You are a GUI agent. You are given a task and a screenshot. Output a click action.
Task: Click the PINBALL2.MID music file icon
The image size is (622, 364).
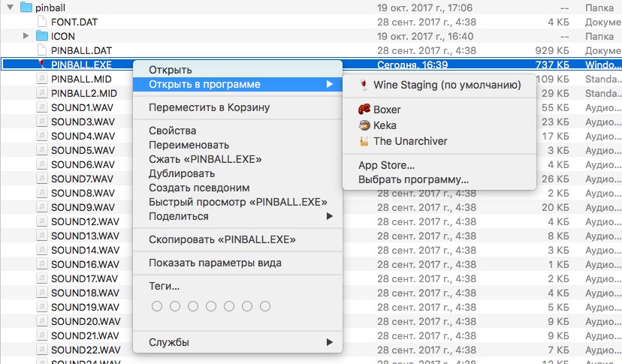click(41, 93)
